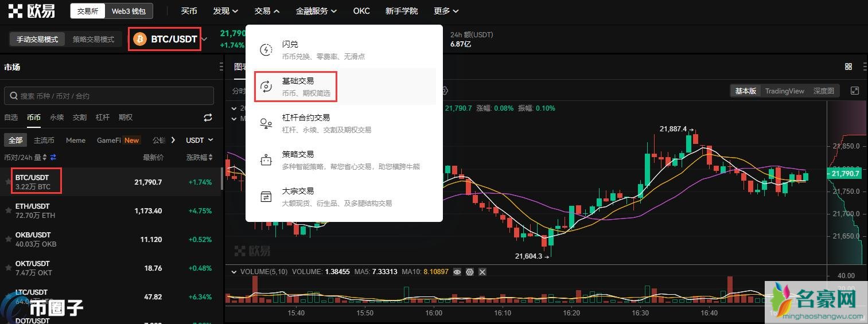Click the refresh icon beside market tabs
The height and width of the screenshot is (324, 868).
208,118
